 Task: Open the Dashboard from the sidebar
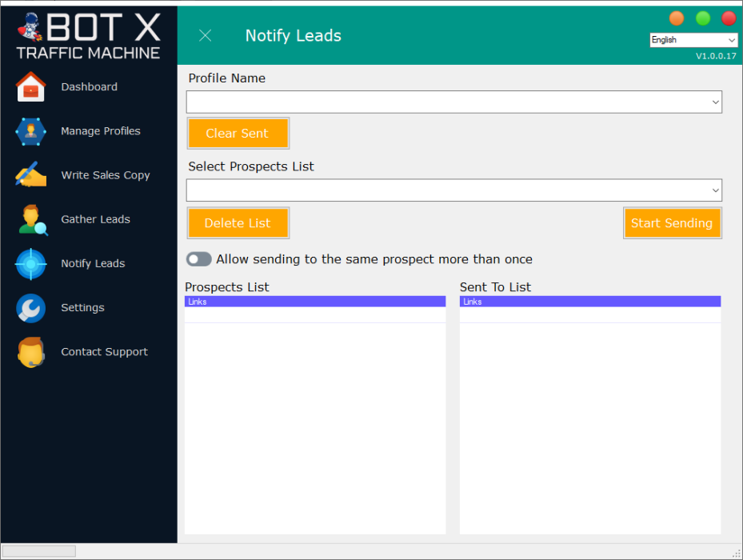pyautogui.click(x=32, y=87)
